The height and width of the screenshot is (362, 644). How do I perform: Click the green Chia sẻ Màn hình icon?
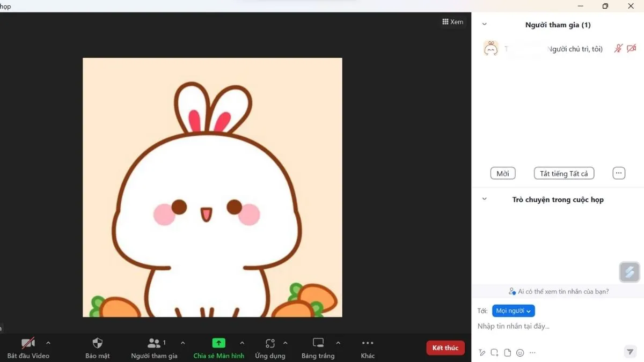tap(218, 343)
